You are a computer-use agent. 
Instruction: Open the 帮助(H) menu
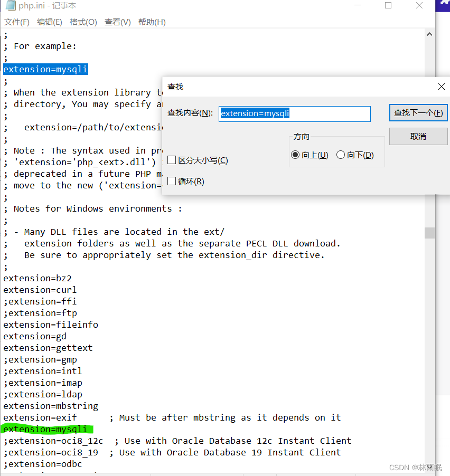coord(152,22)
